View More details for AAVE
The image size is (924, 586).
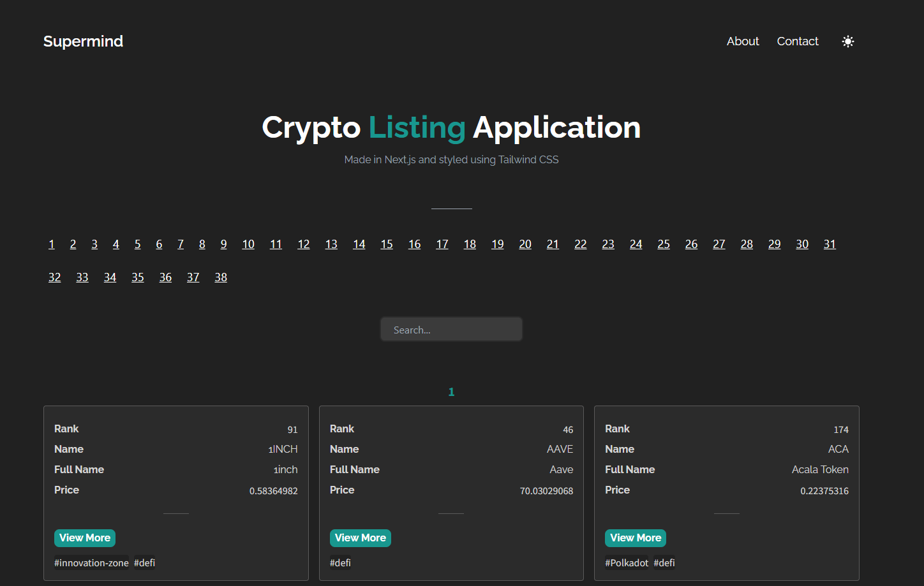pyautogui.click(x=360, y=538)
